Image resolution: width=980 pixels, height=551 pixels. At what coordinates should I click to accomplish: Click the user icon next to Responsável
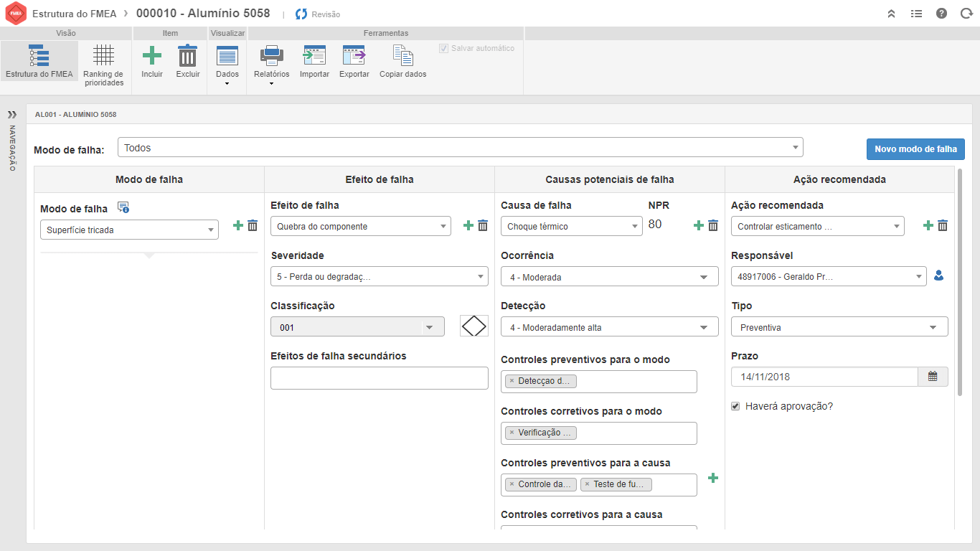(x=939, y=275)
